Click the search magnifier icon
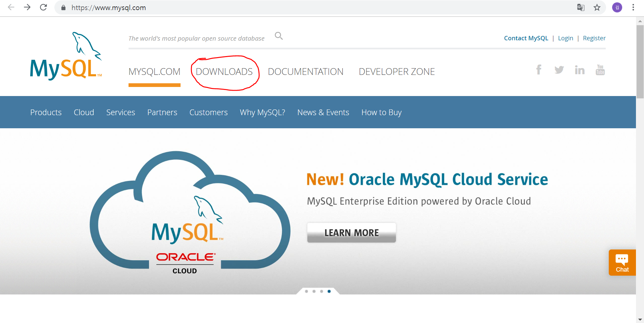 click(279, 36)
